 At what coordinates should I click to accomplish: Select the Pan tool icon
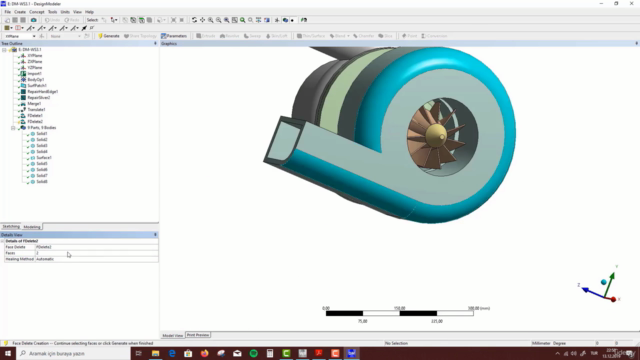[202, 20]
